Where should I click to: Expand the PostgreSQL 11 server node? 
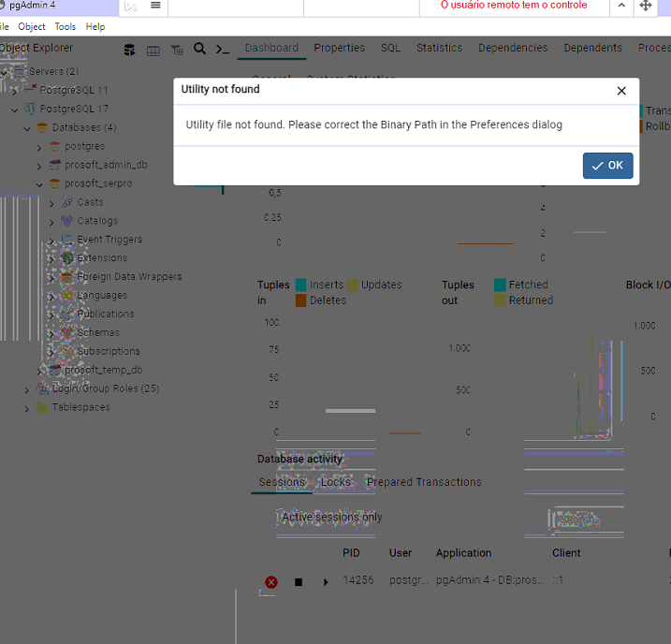point(15,91)
